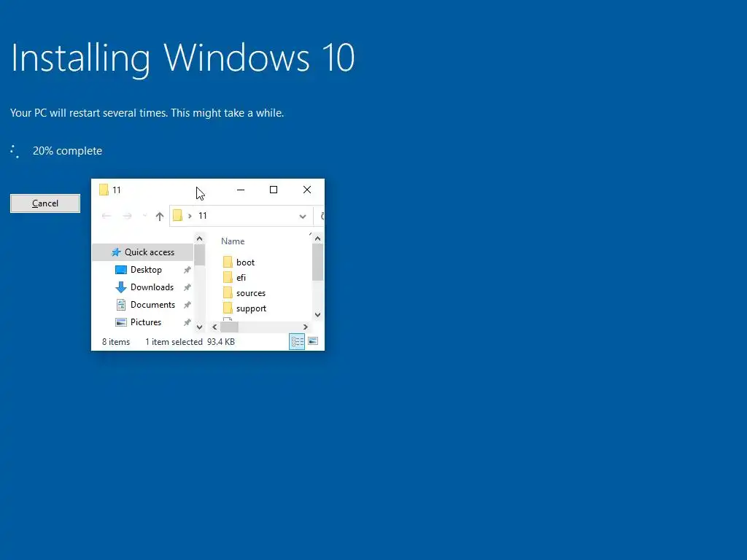The image size is (747, 560).
Task: Click the efi folder icon
Action: point(228,277)
